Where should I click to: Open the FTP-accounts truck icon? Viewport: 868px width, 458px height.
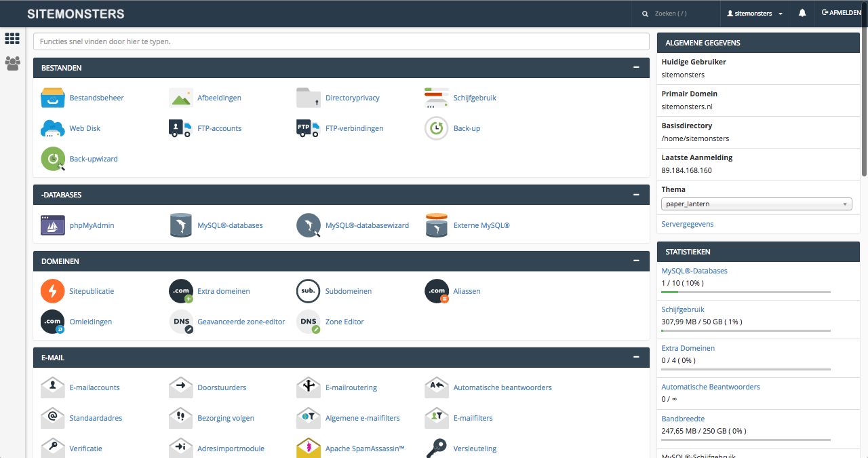[x=180, y=128]
